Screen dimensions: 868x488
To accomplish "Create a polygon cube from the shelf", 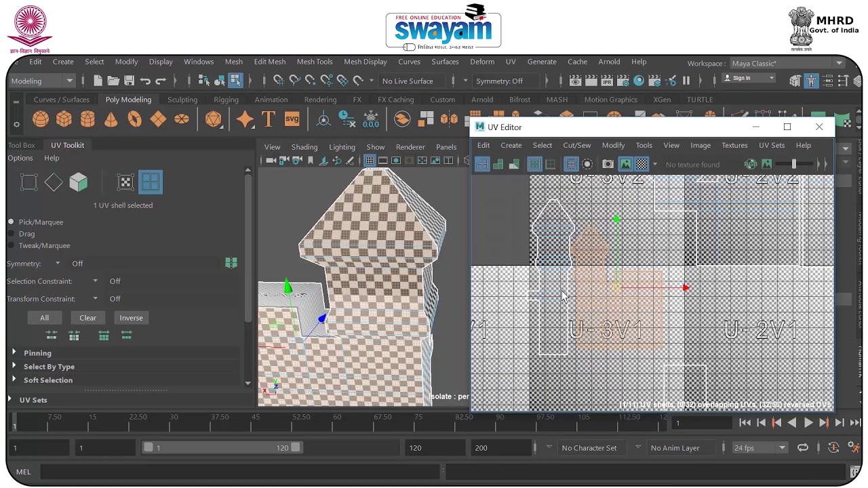I will [64, 119].
